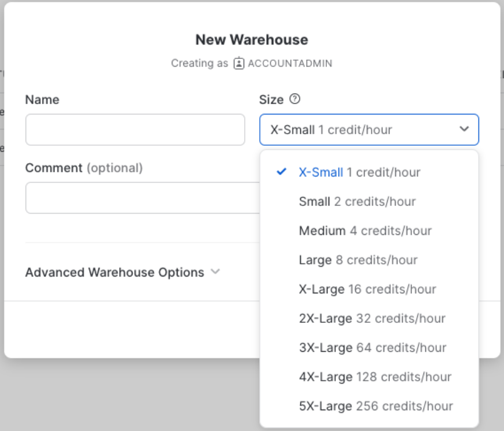Click the role icon beside ACCOUNTADMIN
This screenshot has width=504, height=431.
(239, 64)
